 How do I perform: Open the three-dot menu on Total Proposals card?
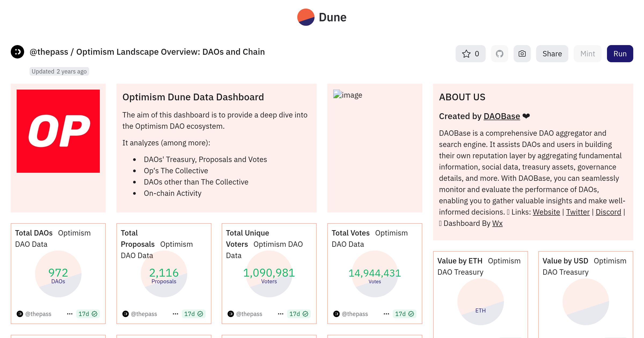175,314
